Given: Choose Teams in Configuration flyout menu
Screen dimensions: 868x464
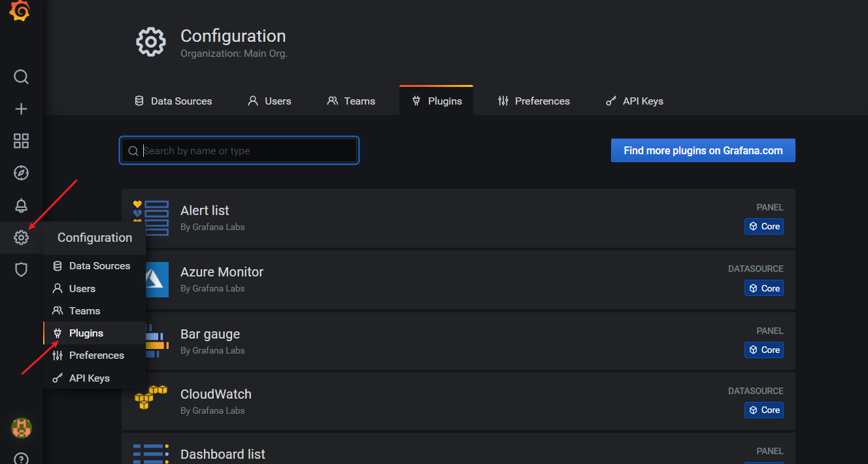Looking at the screenshot, I should [94, 310].
